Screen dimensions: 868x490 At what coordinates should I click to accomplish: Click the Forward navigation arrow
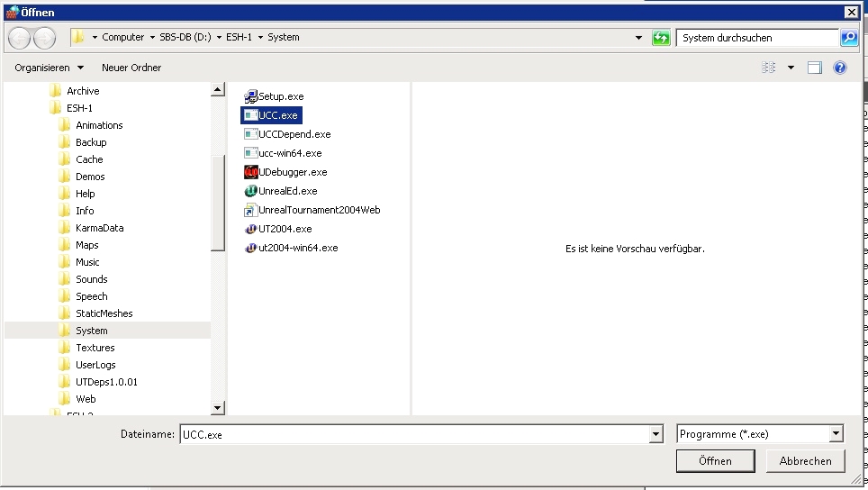point(44,38)
